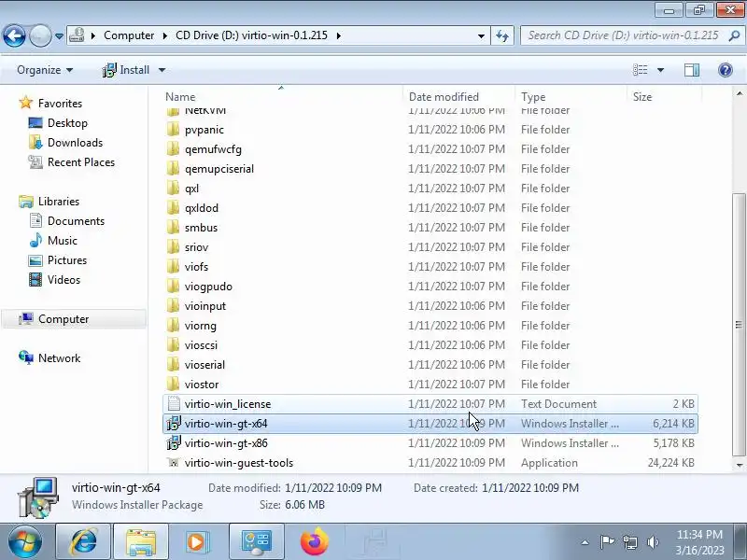
Task: Select the vioscsi folder icon
Action: [x=174, y=344]
